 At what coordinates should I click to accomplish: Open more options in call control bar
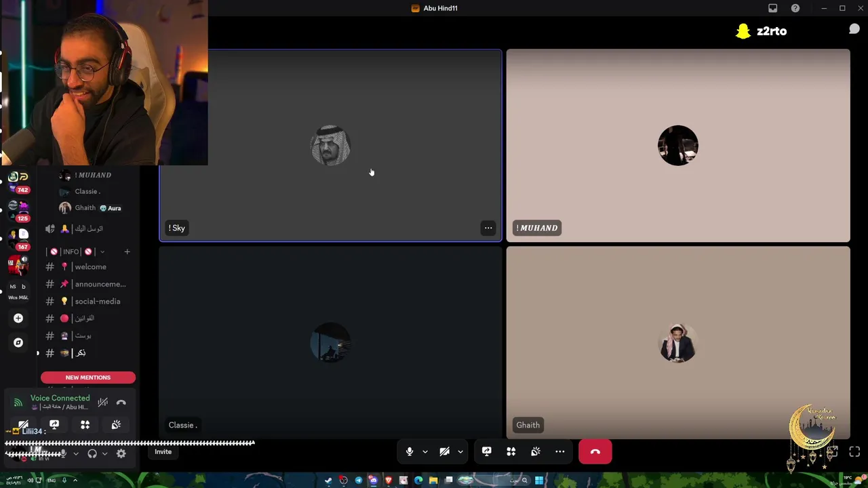[x=560, y=452]
